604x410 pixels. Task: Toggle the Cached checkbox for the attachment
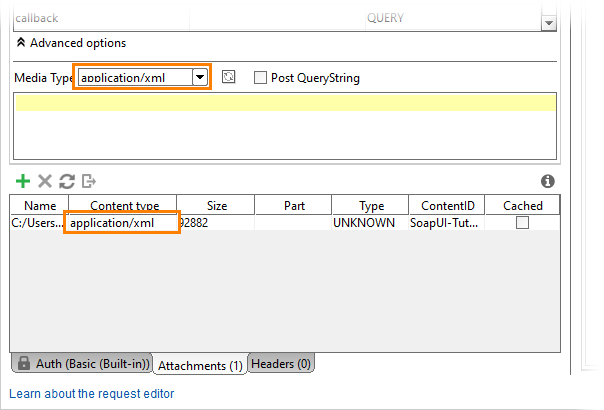tap(522, 223)
